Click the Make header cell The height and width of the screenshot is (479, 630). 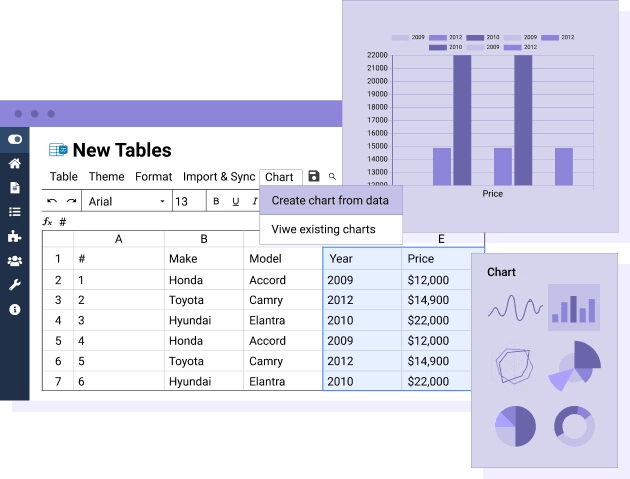(x=204, y=258)
